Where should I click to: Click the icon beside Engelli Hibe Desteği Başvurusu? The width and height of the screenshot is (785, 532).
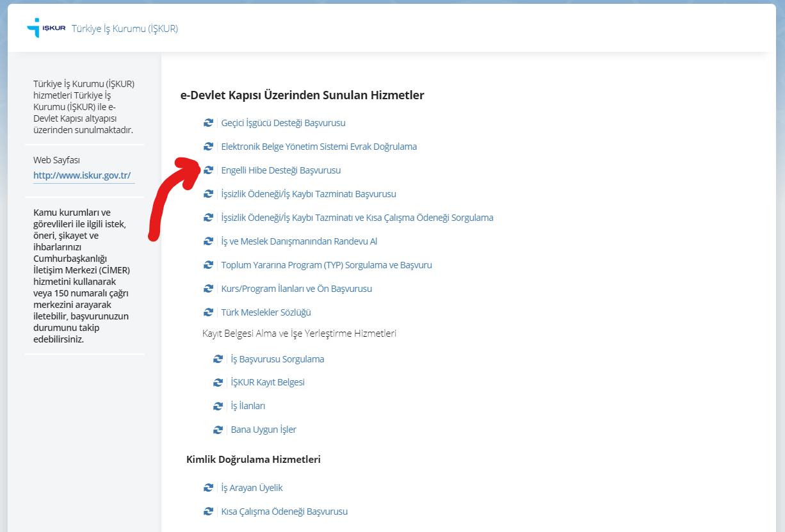click(x=208, y=170)
